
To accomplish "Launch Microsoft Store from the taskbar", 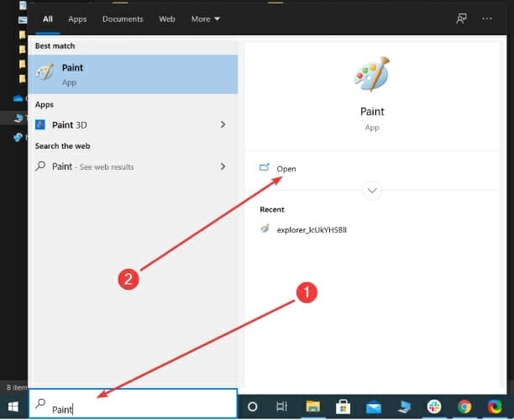I will point(343,407).
